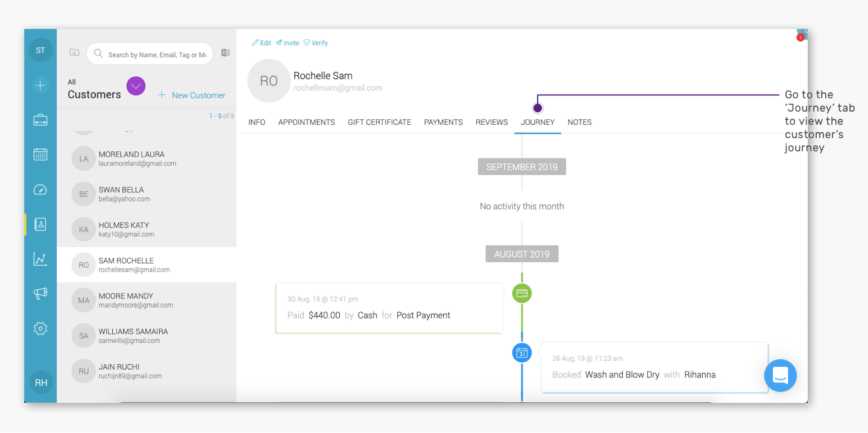Open the customers address book icon
Screen dimensions: 868x433
click(40, 224)
